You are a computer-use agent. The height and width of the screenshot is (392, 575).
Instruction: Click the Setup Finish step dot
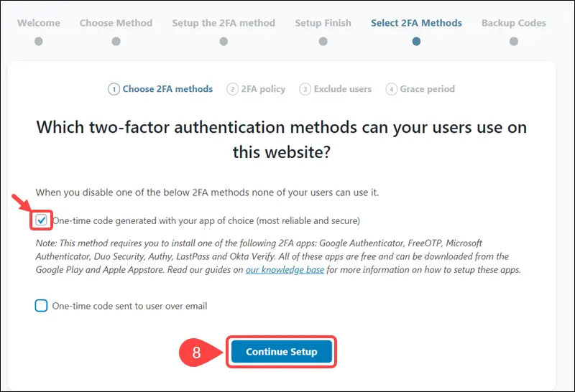[323, 42]
